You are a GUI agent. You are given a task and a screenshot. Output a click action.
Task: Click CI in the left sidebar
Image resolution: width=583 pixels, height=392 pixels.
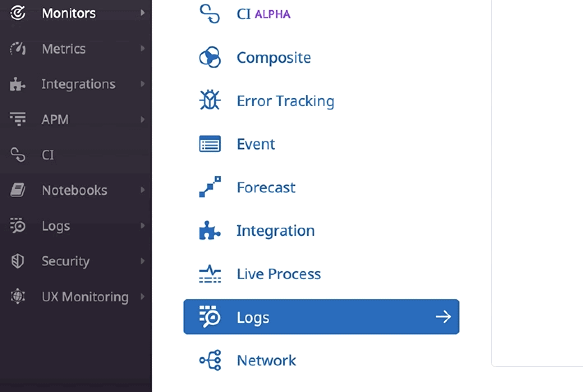(47, 155)
